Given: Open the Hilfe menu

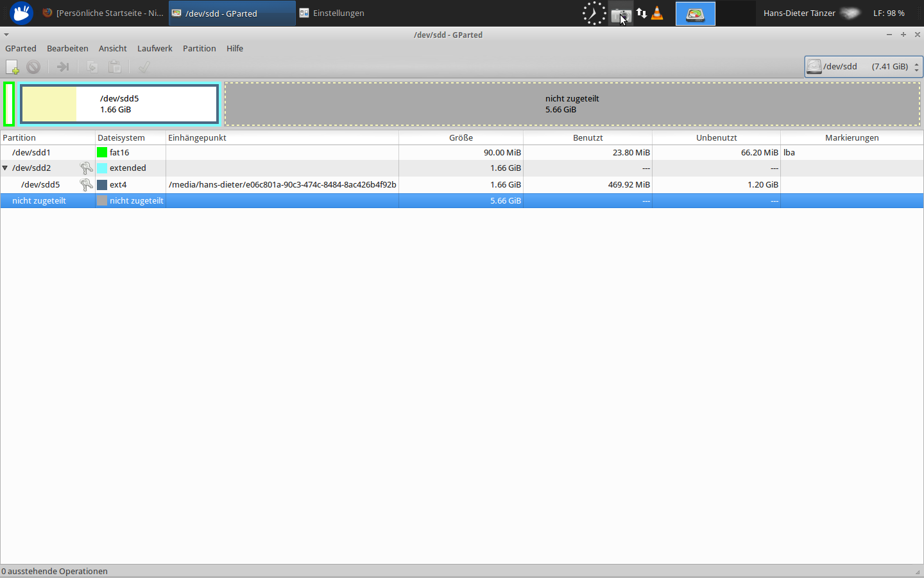Looking at the screenshot, I should 235,49.
